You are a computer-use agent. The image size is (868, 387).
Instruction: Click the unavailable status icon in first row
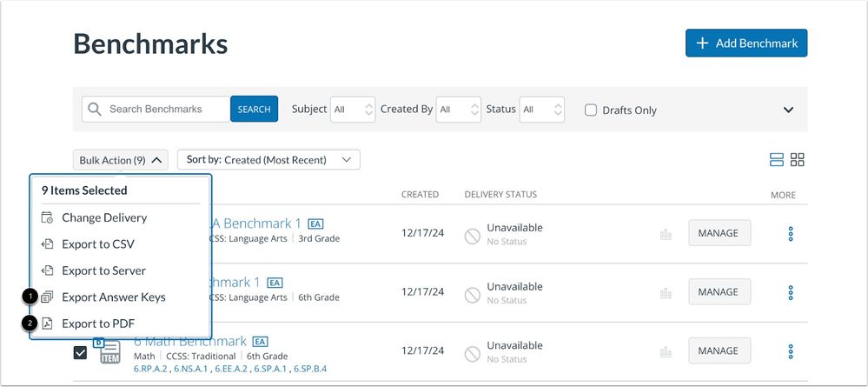point(473,234)
